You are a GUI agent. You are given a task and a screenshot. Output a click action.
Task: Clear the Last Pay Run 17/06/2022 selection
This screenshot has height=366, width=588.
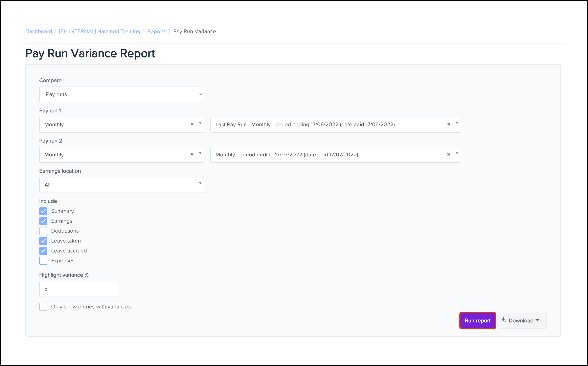(448, 124)
